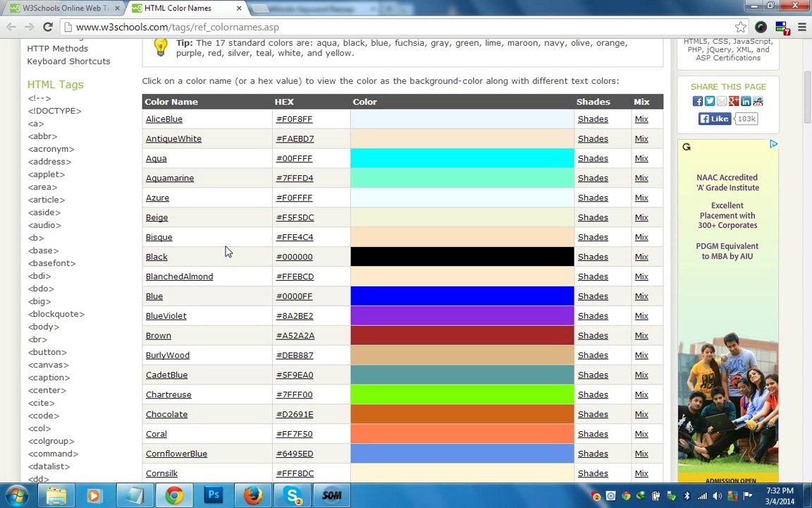Click the volume speaker tray icon

click(718, 496)
